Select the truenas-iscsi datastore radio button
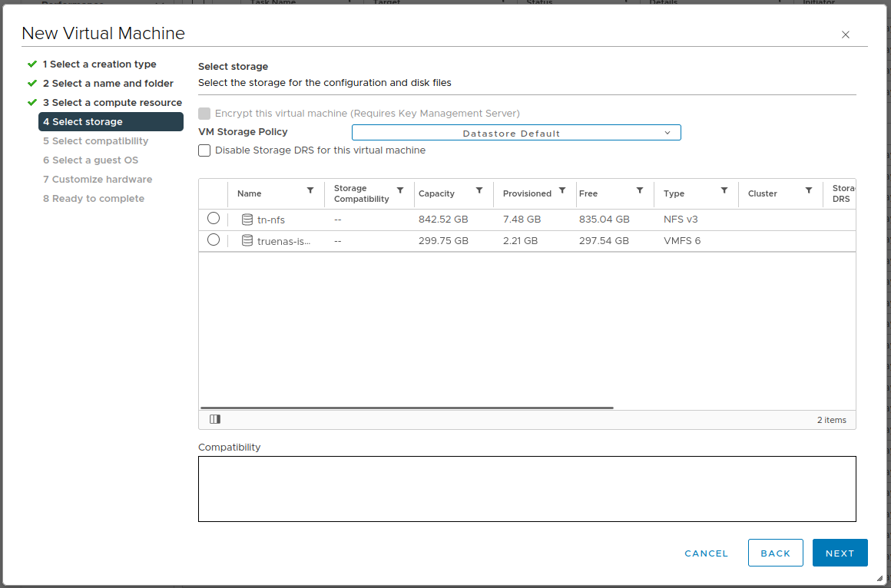Image resolution: width=891 pixels, height=588 pixels. tap(214, 240)
